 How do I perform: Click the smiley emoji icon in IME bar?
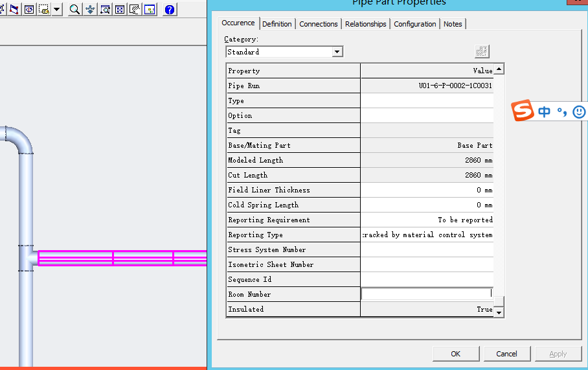579,112
